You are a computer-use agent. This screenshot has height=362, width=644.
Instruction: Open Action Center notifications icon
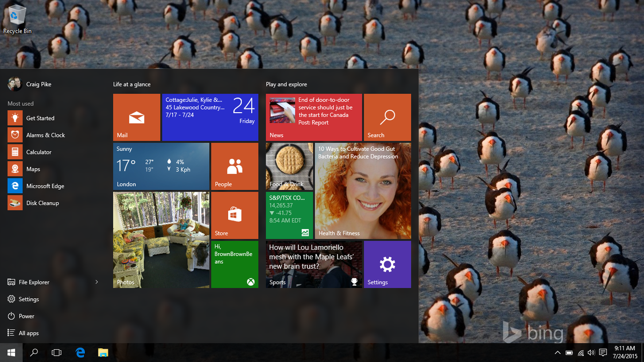603,352
